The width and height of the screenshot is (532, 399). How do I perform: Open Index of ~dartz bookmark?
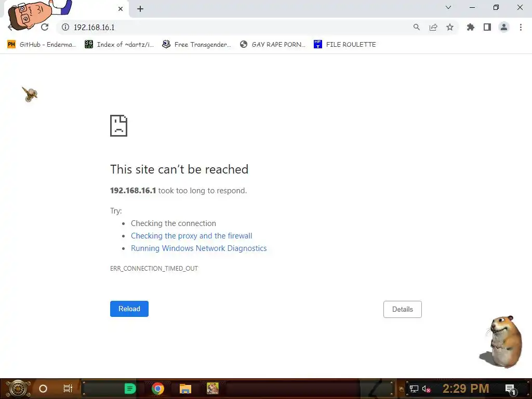click(x=119, y=45)
